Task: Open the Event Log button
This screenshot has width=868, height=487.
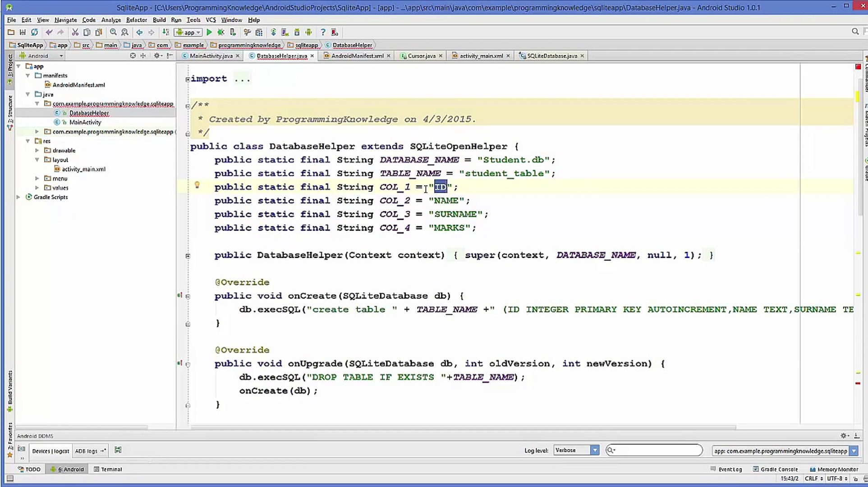Action: pyautogui.click(x=726, y=469)
